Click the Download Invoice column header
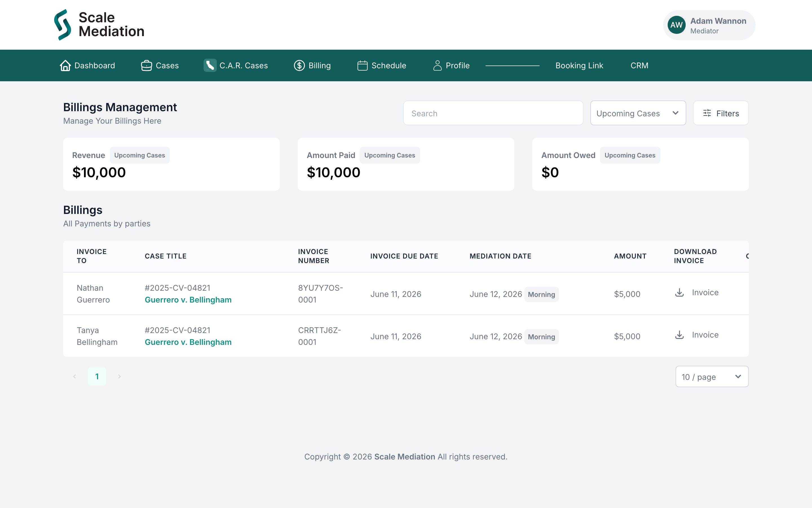Image resolution: width=812 pixels, height=508 pixels. 695,256
